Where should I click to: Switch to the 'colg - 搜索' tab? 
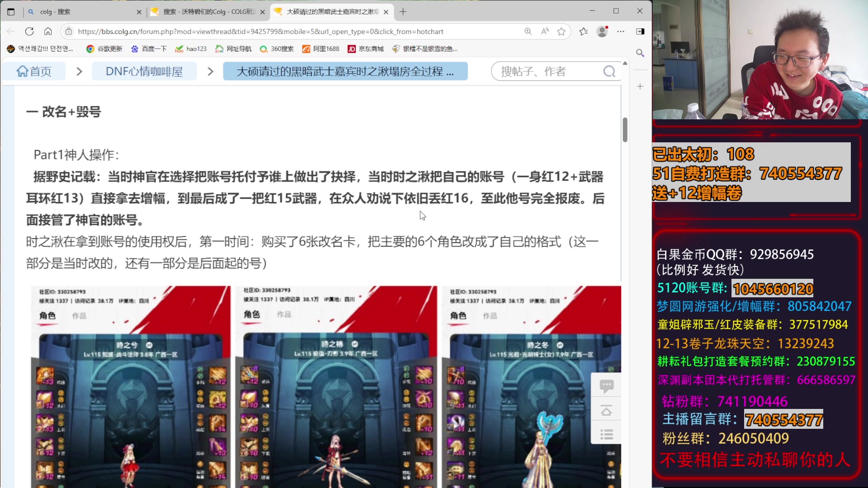coord(84,12)
